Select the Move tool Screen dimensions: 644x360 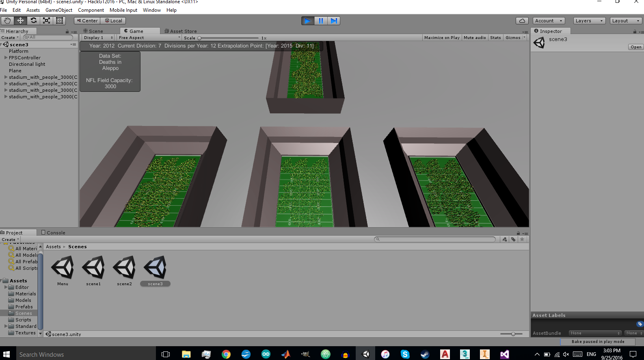(x=20, y=21)
